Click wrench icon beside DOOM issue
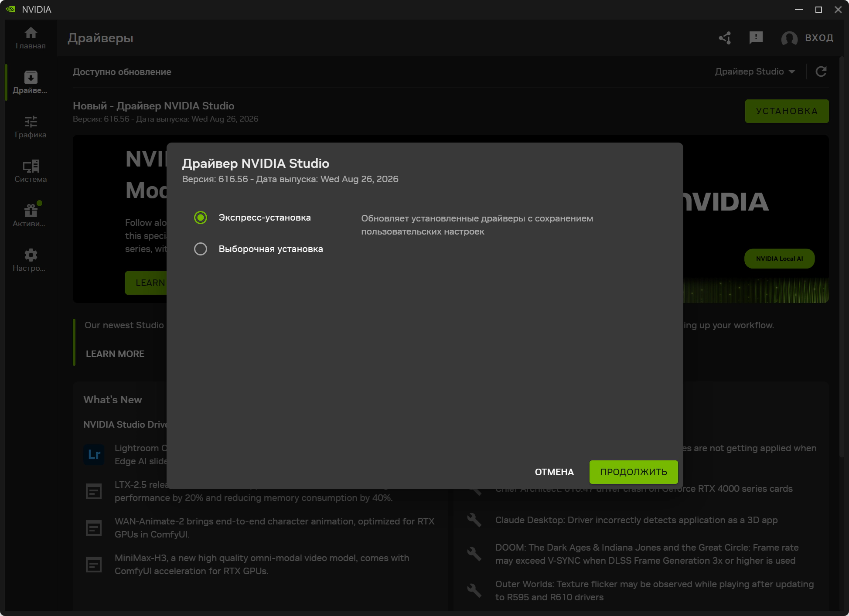 (474, 554)
